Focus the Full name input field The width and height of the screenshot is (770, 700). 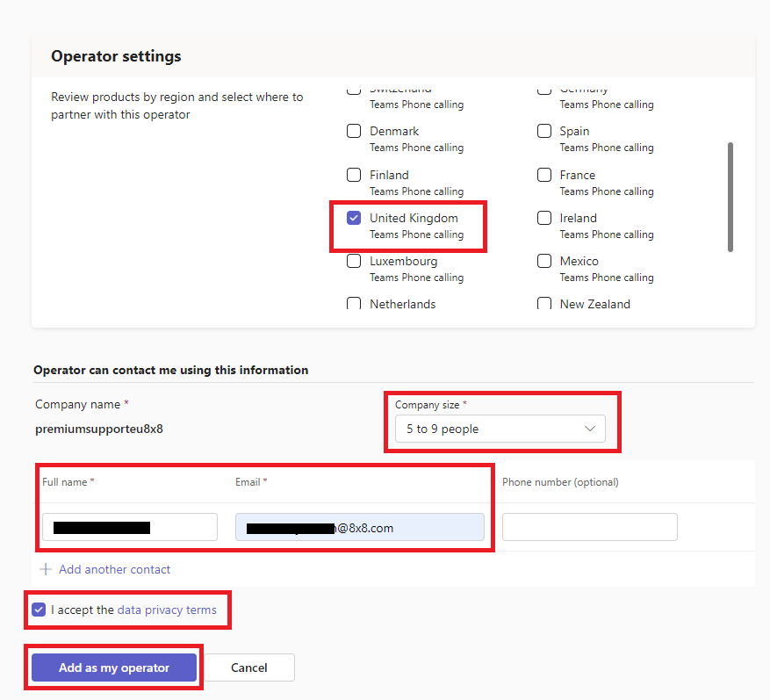pyautogui.click(x=129, y=527)
